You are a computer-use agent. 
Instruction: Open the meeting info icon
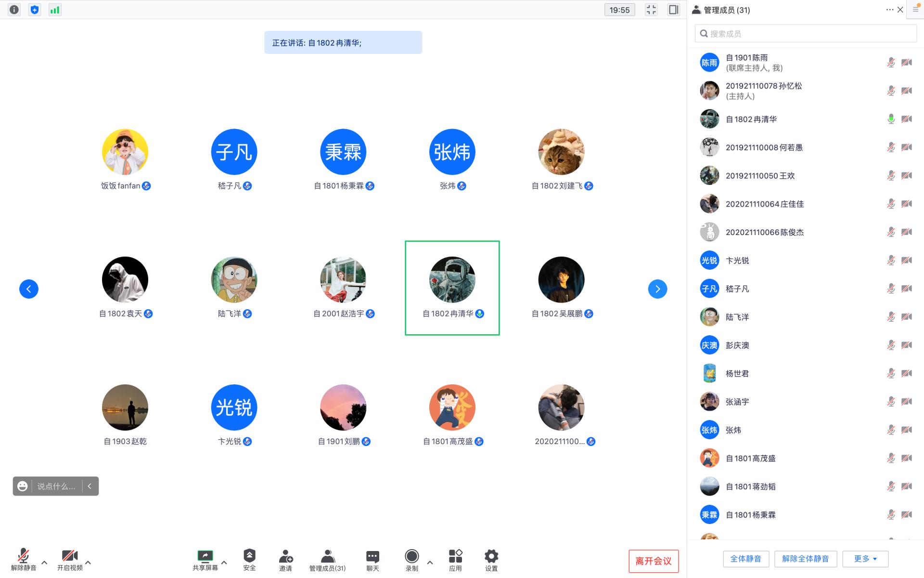(x=14, y=10)
